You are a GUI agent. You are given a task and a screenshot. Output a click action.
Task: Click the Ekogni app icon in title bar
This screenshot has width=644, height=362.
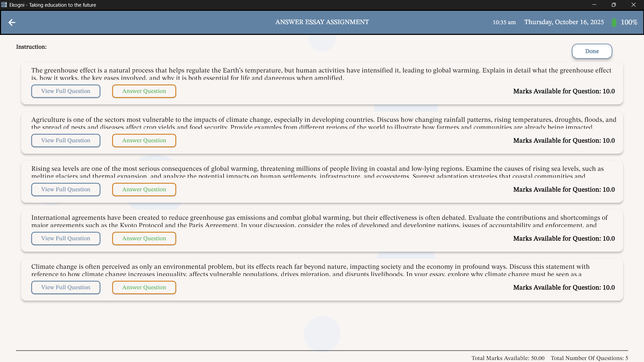[x=4, y=5]
